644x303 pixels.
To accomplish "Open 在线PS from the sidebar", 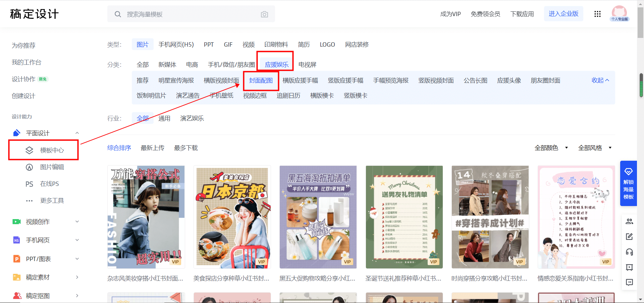I will [49, 184].
